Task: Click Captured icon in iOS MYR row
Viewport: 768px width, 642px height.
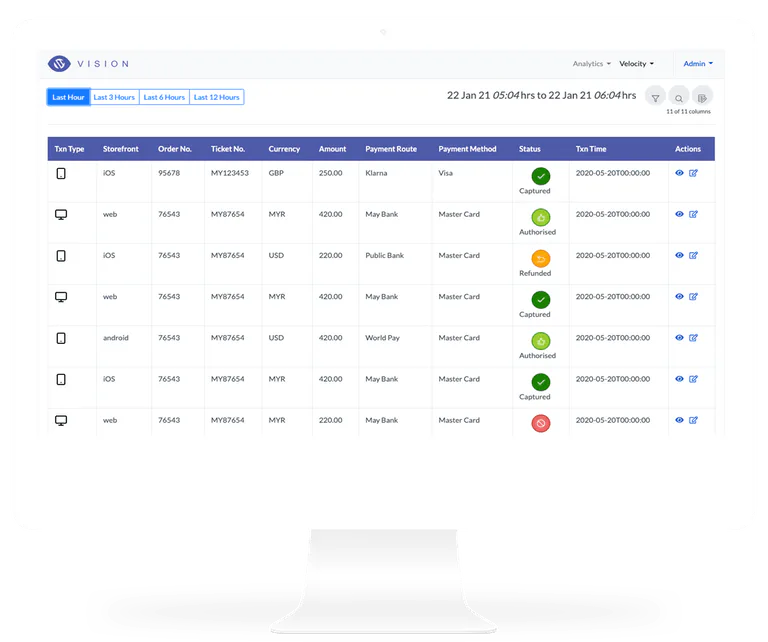Action: (x=541, y=382)
